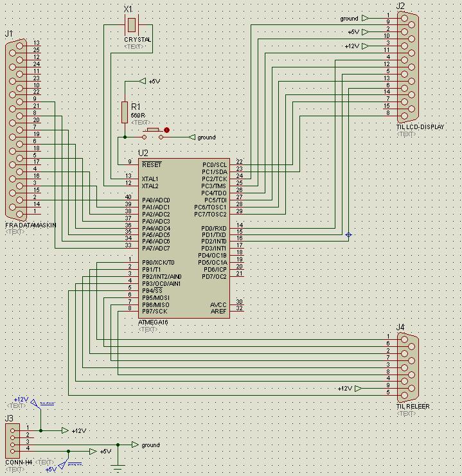Click the "ATMEGA16" part name
This screenshot has height=476, width=462.
pyautogui.click(x=153, y=322)
